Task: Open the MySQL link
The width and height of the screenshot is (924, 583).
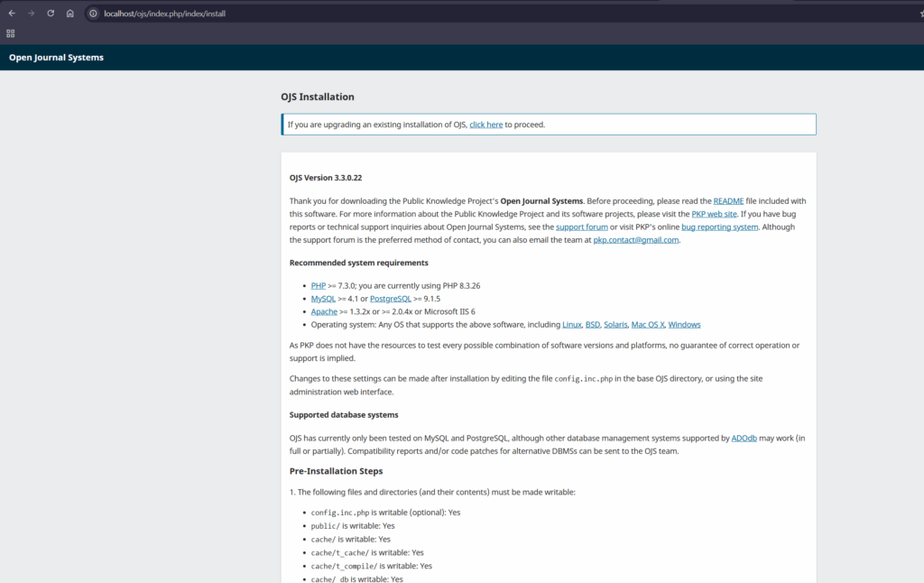Action: [322, 298]
